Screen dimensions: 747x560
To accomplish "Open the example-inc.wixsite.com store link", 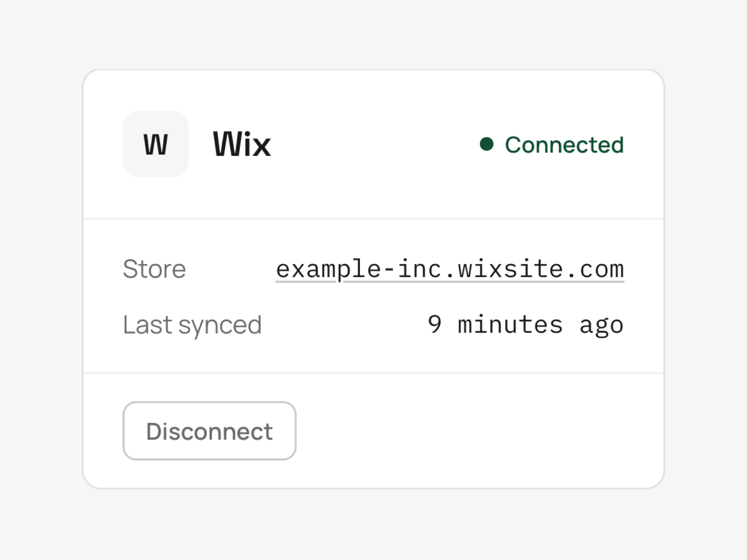I will coord(450,269).
